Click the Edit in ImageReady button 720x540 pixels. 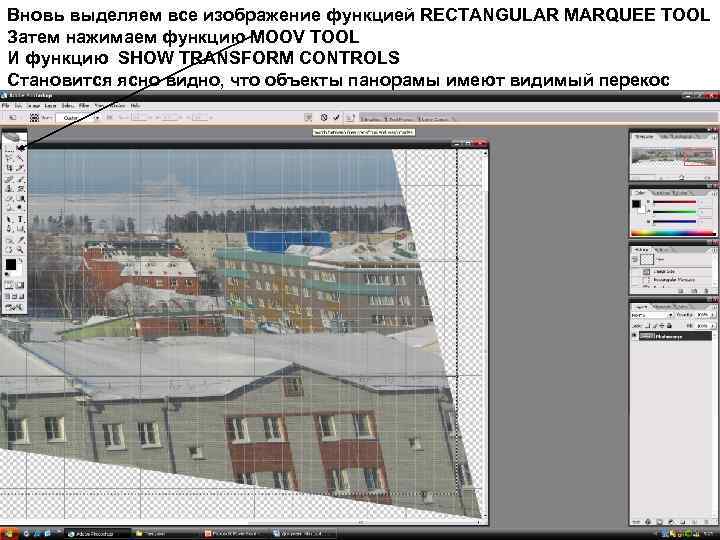click(x=14, y=308)
